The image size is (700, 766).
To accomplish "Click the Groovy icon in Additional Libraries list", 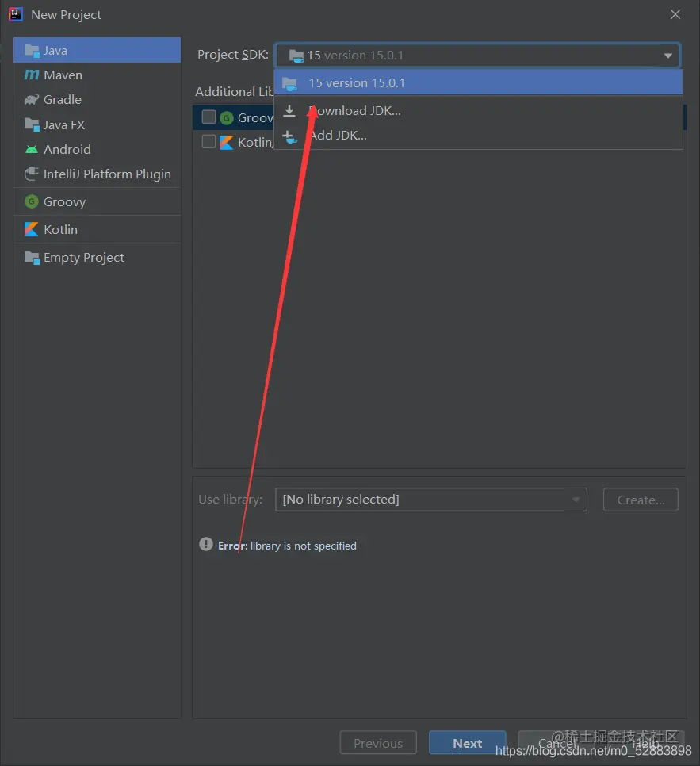I will tap(227, 117).
